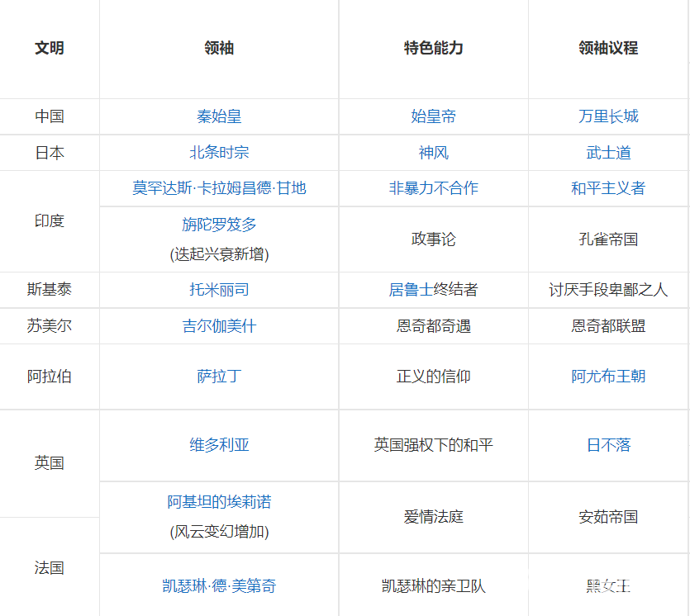Open the 阿基坦的埃莉诺 leader link
The height and width of the screenshot is (616, 690).
point(219,502)
